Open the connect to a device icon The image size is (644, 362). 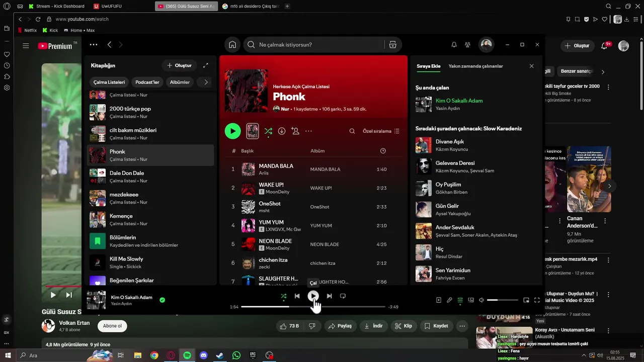point(471,300)
